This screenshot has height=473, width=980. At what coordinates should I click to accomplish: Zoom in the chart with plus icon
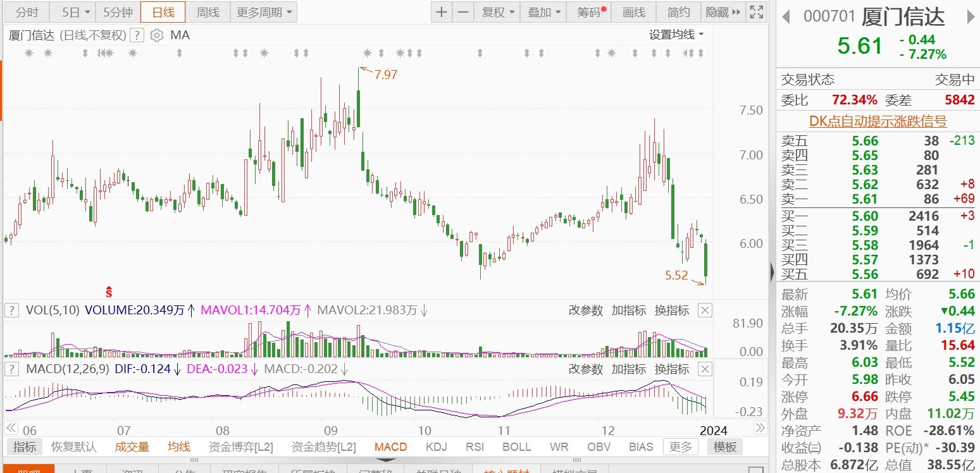(x=442, y=12)
